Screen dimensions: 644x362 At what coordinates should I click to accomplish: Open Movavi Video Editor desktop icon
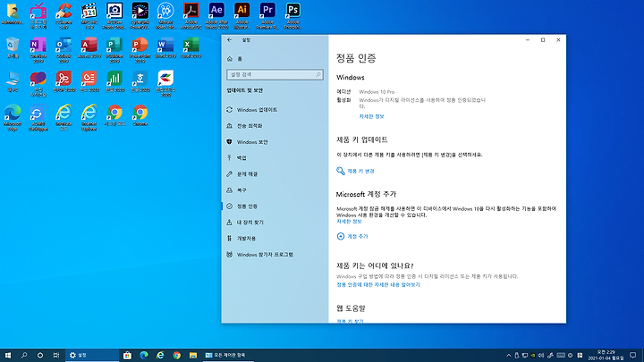(x=165, y=16)
